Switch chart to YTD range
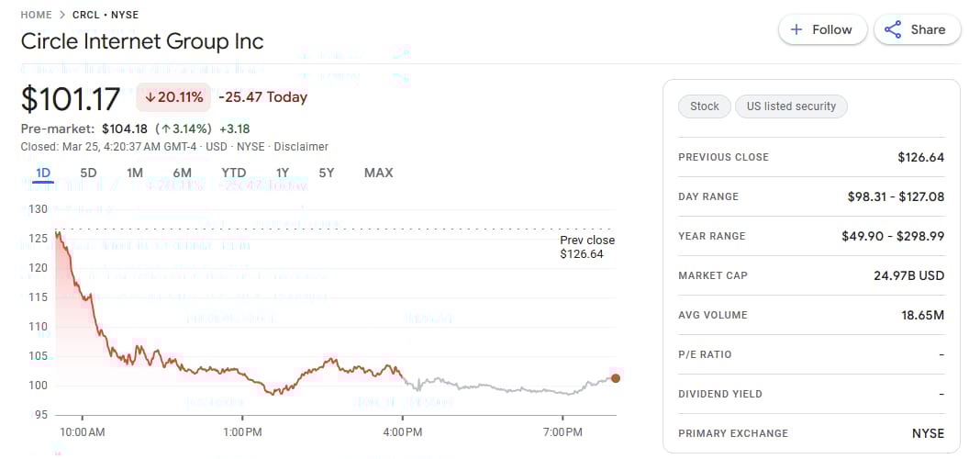The image size is (980, 459). click(x=233, y=173)
